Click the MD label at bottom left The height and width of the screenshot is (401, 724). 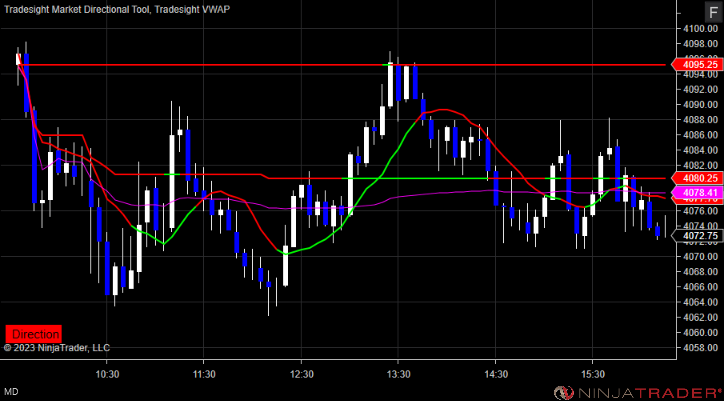click(12, 392)
